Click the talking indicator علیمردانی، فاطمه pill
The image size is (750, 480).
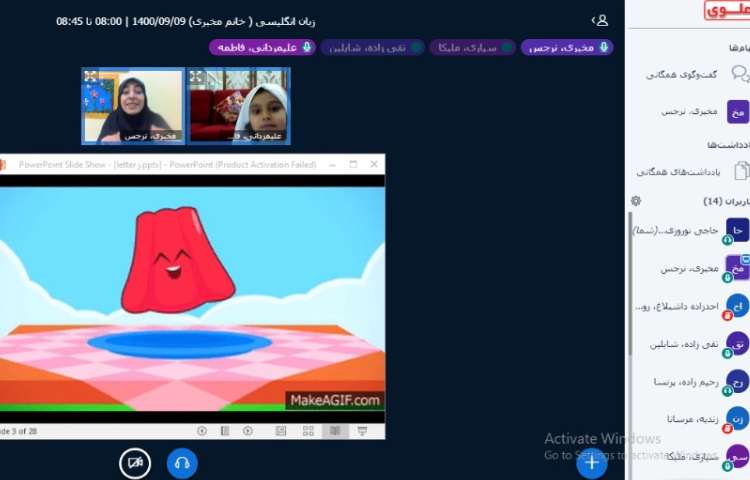tap(262, 47)
